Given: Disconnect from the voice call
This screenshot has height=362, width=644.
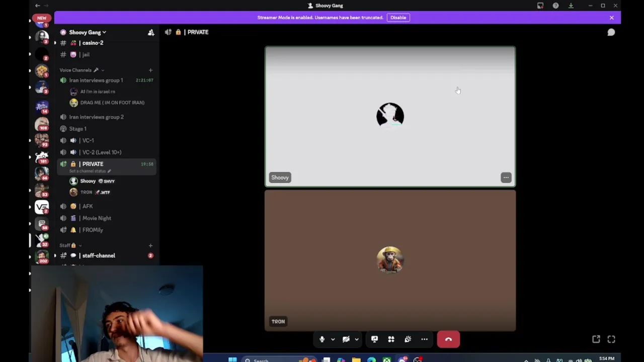Looking at the screenshot, I should point(448,339).
